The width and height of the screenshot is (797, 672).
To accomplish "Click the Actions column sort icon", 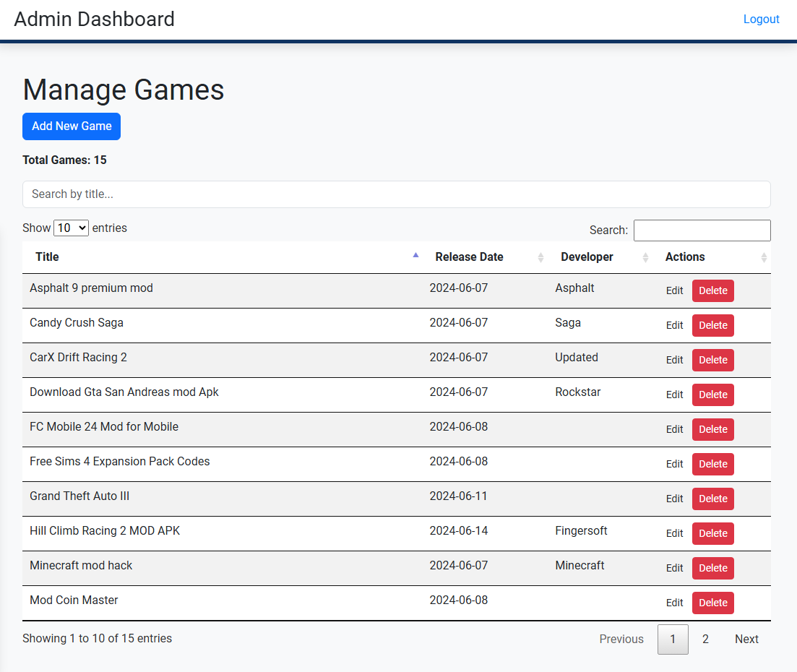I will pos(764,257).
